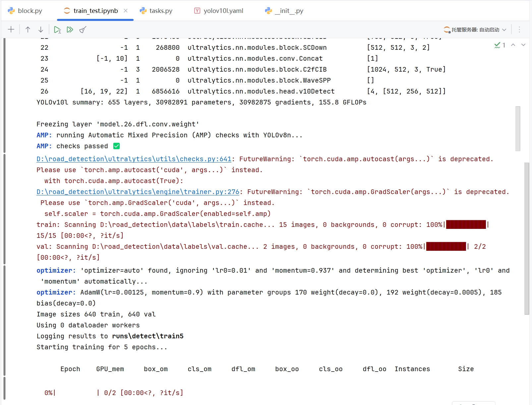Image resolution: width=532 pixels, height=405 pixels.
Task: Click the inspection checkmark indicator
Action: (x=500, y=45)
